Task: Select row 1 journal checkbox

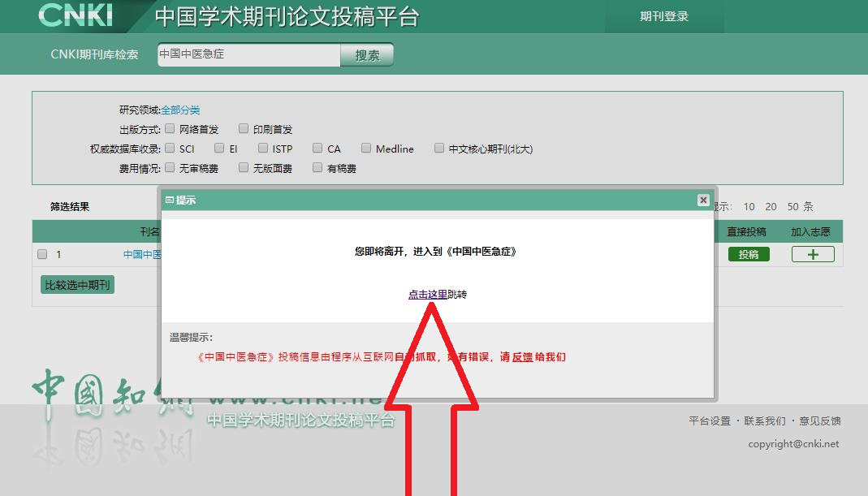Action: coord(42,254)
